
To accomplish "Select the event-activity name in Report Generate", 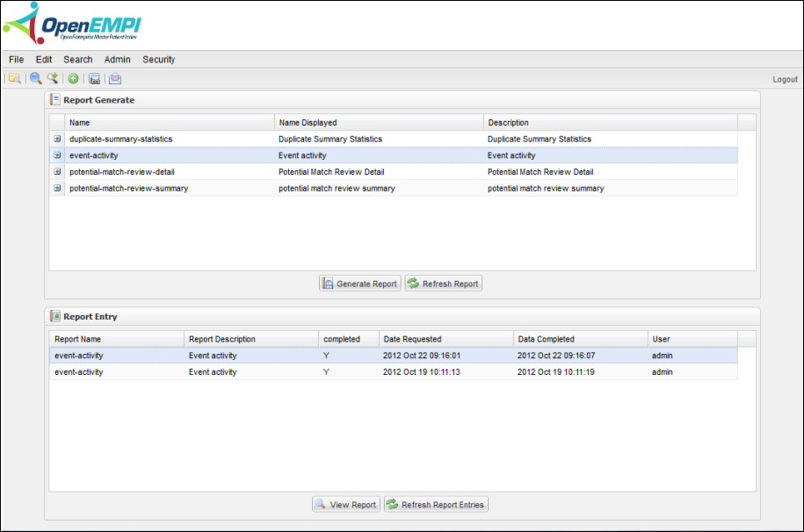I will (x=94, y=155).
